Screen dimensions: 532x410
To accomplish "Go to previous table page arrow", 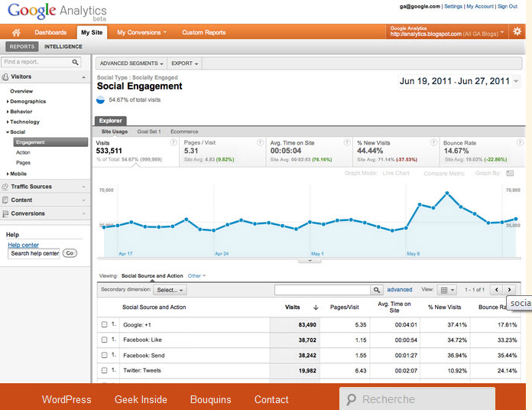I will click(x=497, y=289).
